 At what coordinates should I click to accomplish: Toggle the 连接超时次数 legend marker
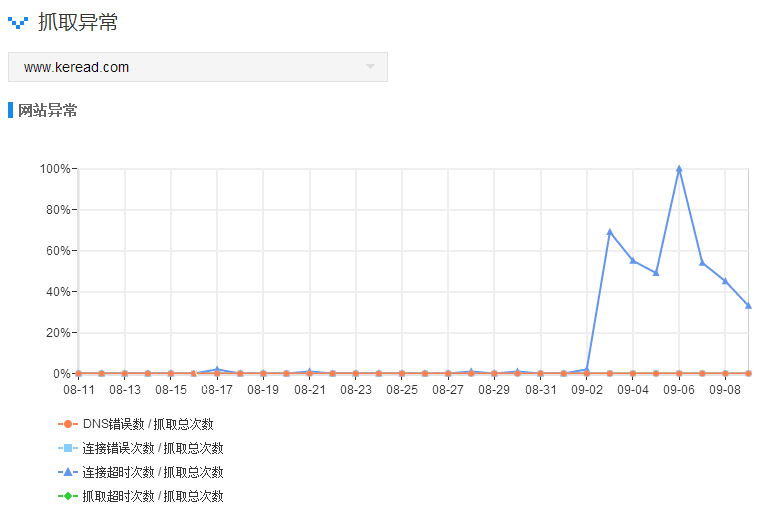[68, 472]
